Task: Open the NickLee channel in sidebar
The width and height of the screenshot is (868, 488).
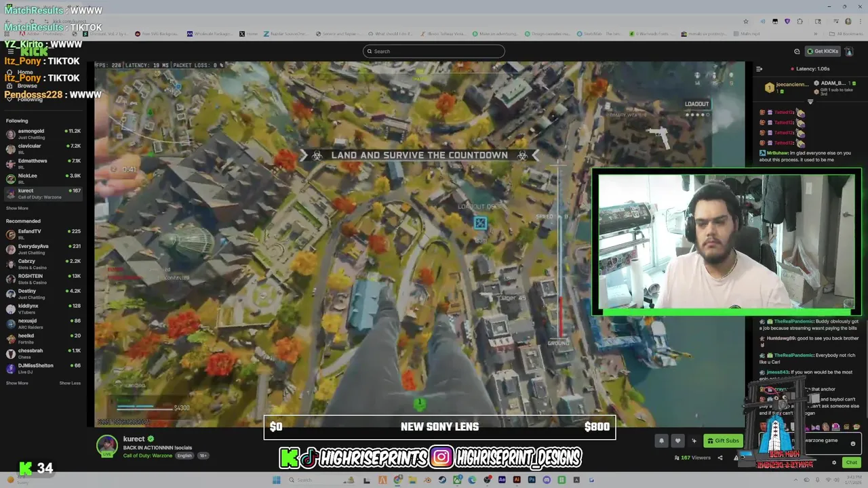Action: click(x=43, y=178)
